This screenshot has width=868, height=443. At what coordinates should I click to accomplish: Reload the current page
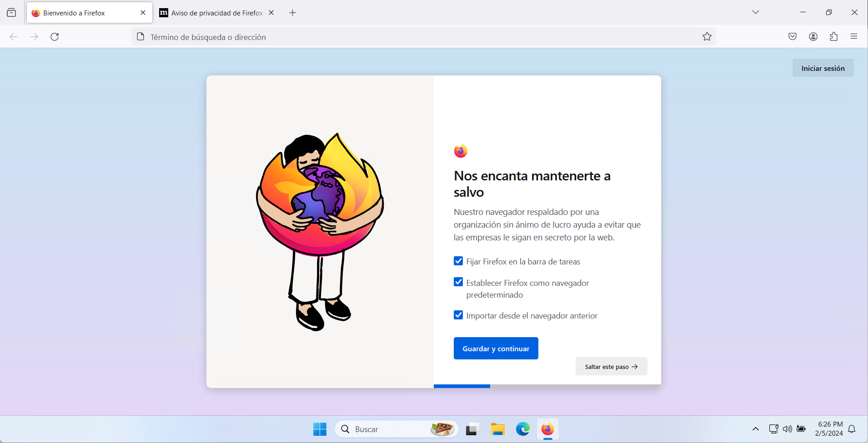pyautogui.click(x=55, y=37)
